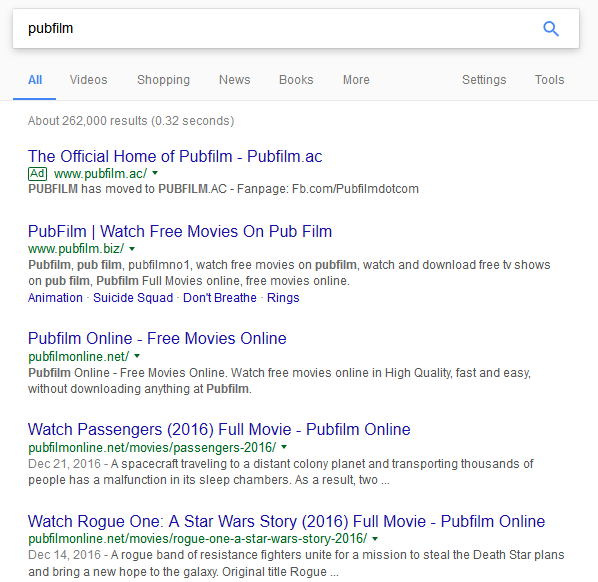Open dropdown arrow after rogue-one URL
The image size is (598, 582).
(x=375, y=539)
